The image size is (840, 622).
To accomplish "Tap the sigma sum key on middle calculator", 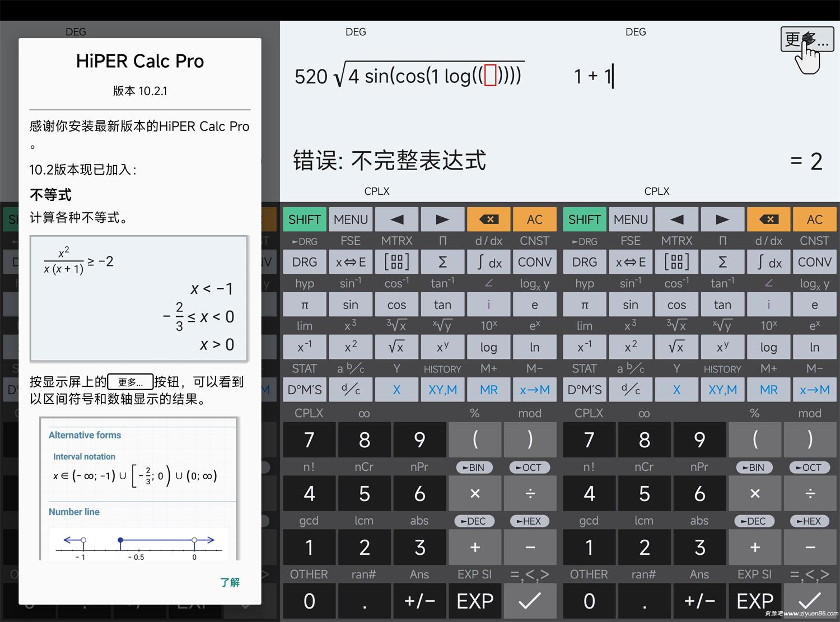I will (x=442, y=262).
